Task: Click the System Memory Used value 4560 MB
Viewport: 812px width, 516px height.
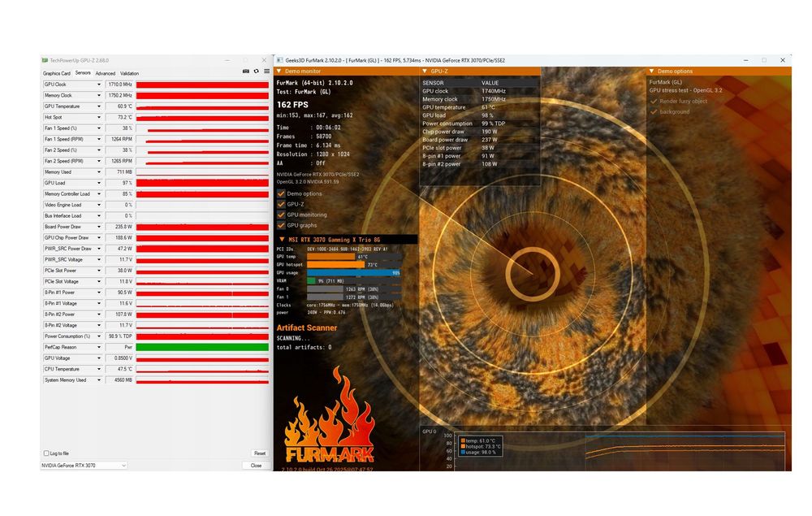Action: click(119, 380)
